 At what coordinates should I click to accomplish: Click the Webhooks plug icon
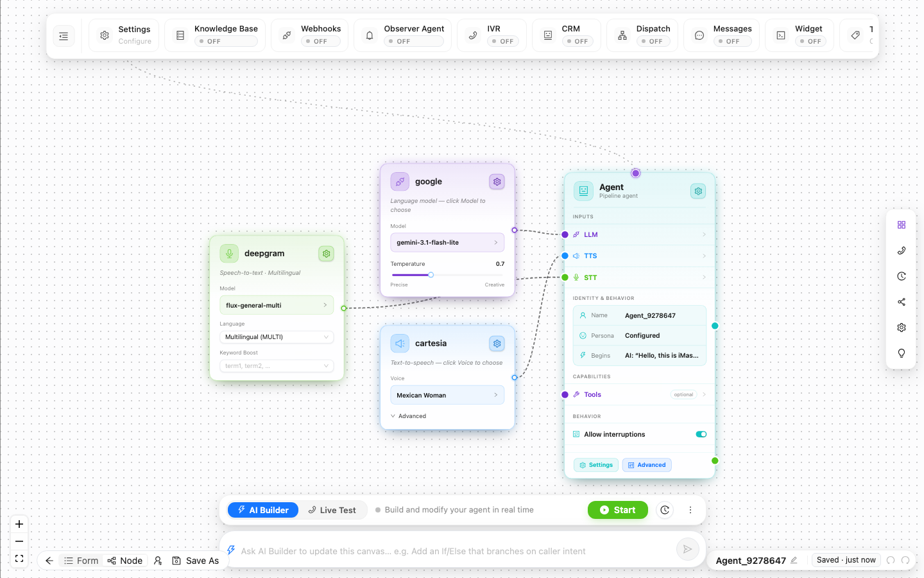coord(287,36)
